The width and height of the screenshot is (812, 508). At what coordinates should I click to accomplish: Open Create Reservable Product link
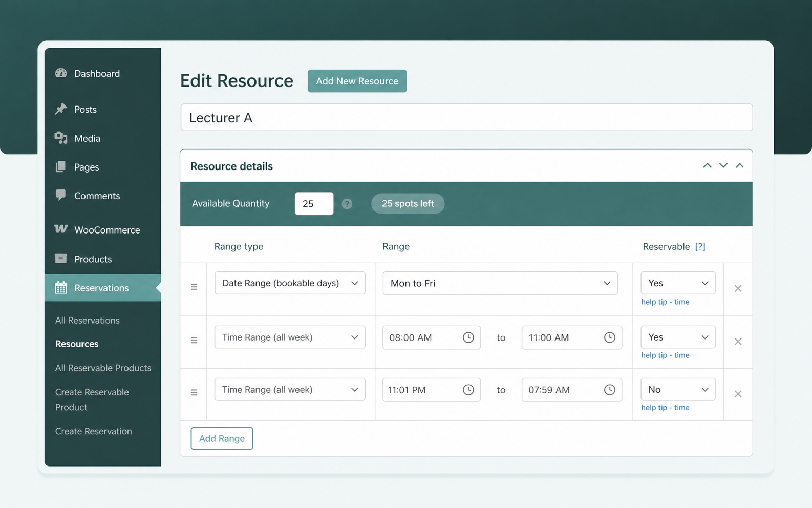coord(92,399)
